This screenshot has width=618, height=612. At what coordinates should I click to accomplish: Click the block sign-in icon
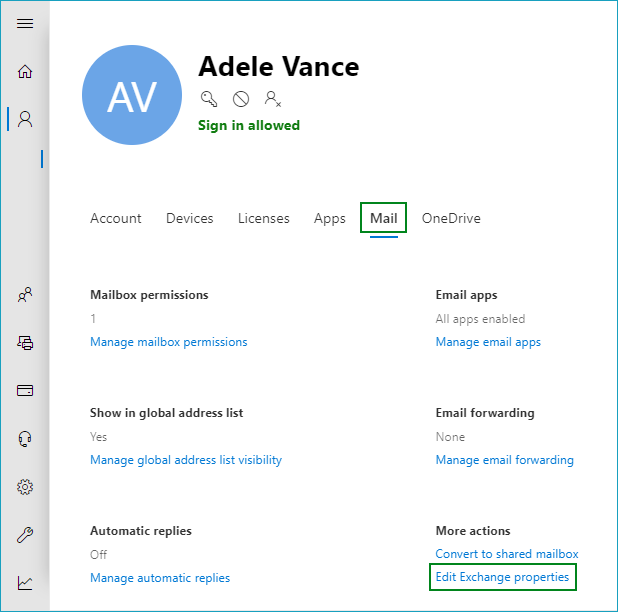point(241,99)
